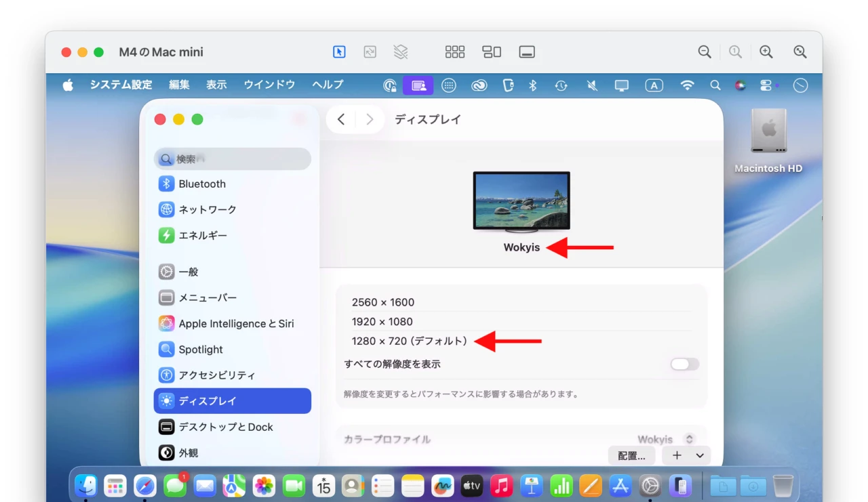Image resolution: width=868 pixels, height=502 pixels.
Task: Zoom in using the magnifier plus toolbar icon
Action: pyautogui.click(x=766, y=51)
